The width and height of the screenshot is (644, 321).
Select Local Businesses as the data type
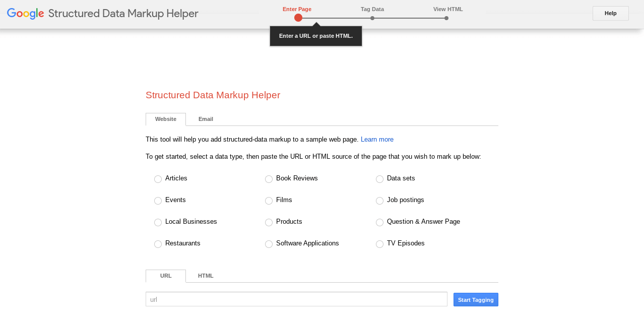pyautogui.click(x=158, y=222)
